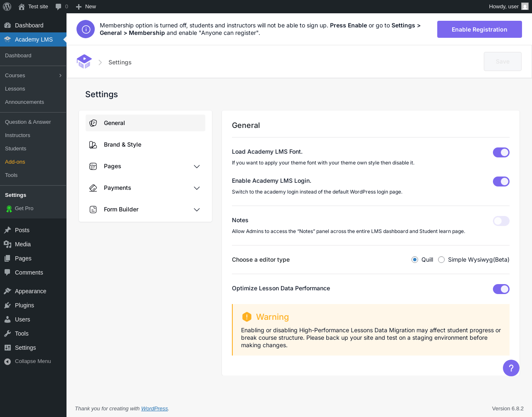The height and width of the screenshot is (417, 532).
Task: Click the Media icon in sidebar
Action: click(7, 244)
